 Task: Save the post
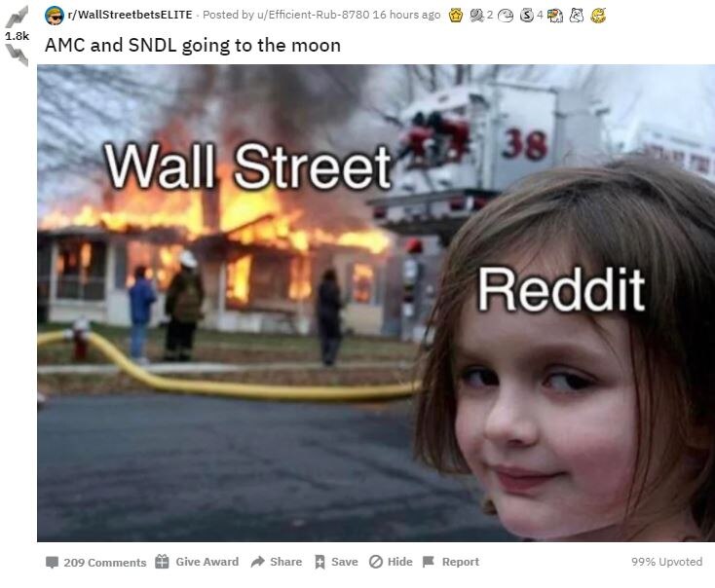(x=336, y=562)
